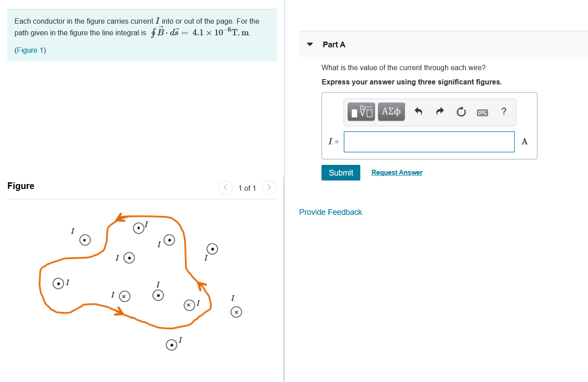588x382 pixels.
Task: Click the Figure section heading
Action: click(21, 185)
